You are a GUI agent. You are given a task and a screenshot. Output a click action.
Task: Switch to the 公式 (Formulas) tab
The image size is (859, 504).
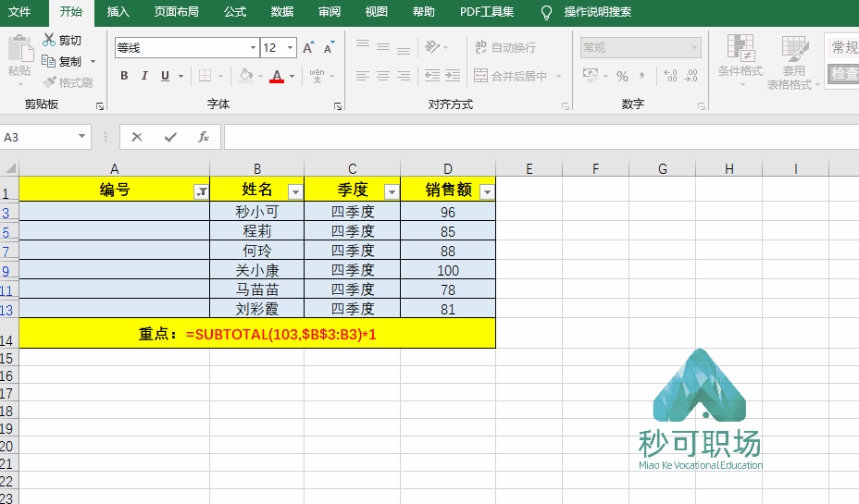(235, 11)
